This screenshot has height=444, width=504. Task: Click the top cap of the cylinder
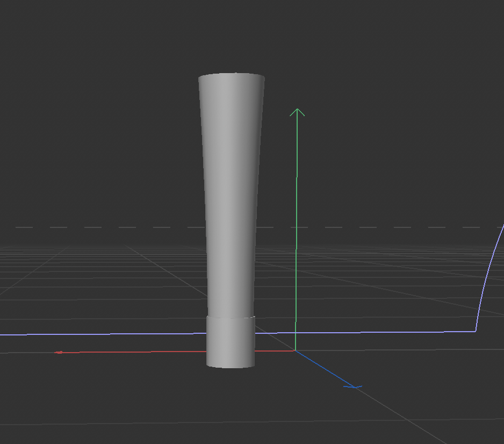(x=231, y=76)
